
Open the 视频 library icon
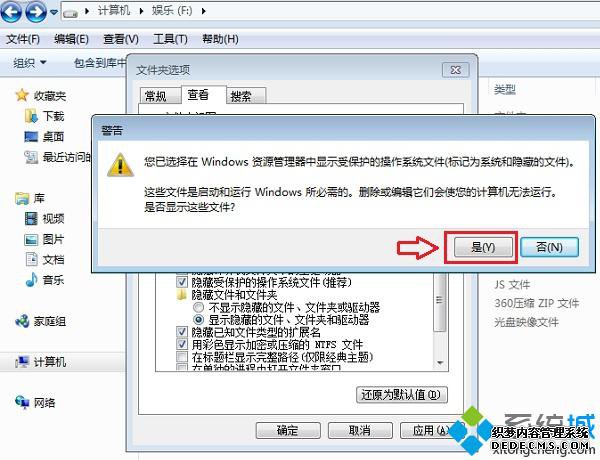pyautogui.click(x=31, y=219)
